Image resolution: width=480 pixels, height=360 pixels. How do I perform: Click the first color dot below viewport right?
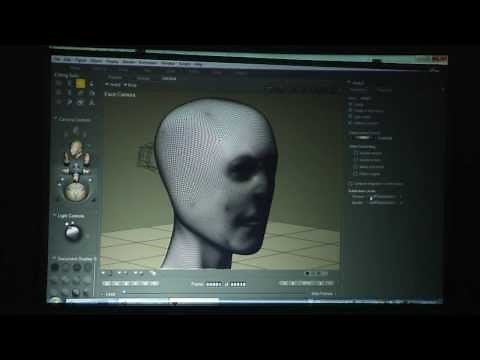pos(307,273)
